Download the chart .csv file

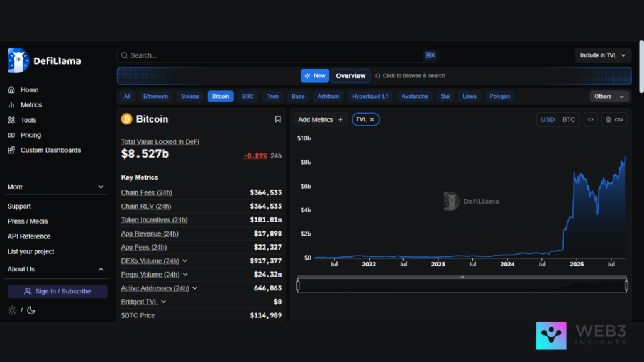(x=614, y=119)
